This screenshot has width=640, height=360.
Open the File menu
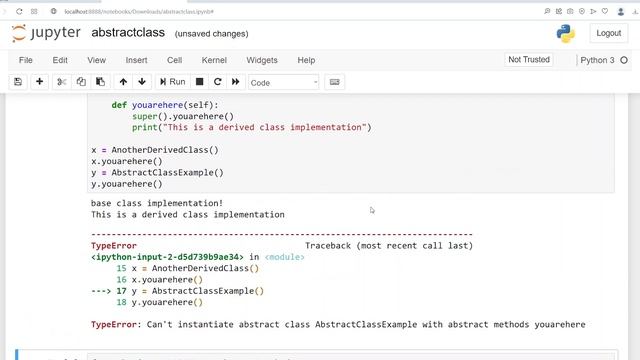pos(26,60)
